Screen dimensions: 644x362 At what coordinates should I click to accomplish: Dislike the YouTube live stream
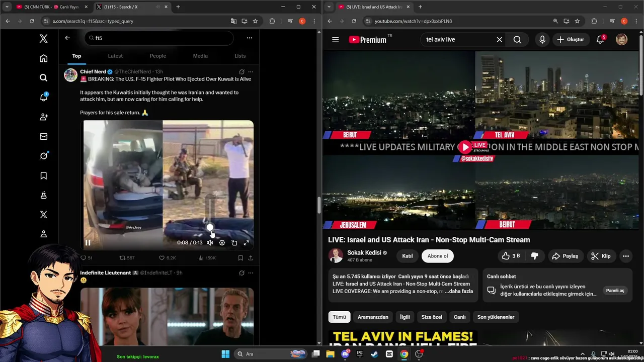tap(534, 256)
